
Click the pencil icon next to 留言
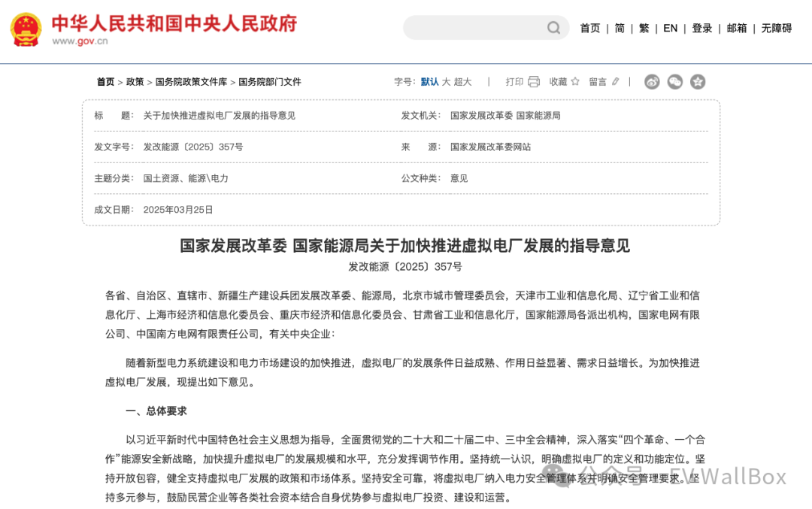coord(615,81)
